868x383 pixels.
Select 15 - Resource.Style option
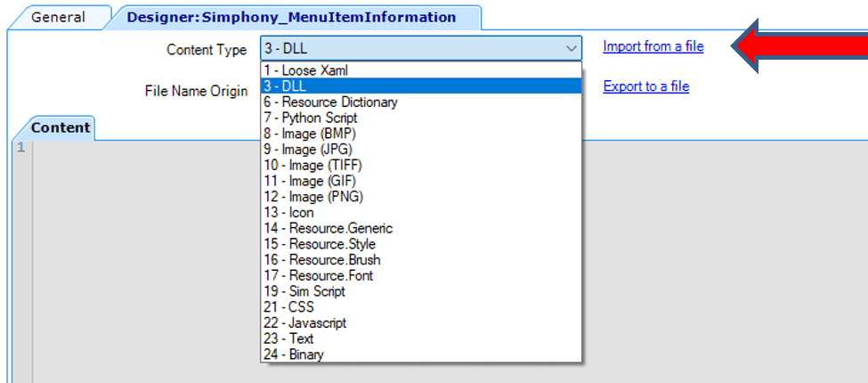tap(320, 244)
